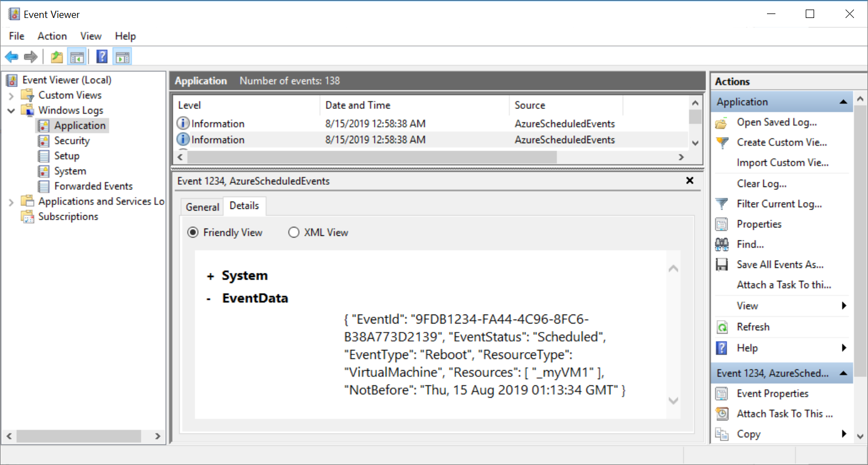Click the Forward arrow toolbar icon
The height and width of the screenshot is (465, 868).
31,57
